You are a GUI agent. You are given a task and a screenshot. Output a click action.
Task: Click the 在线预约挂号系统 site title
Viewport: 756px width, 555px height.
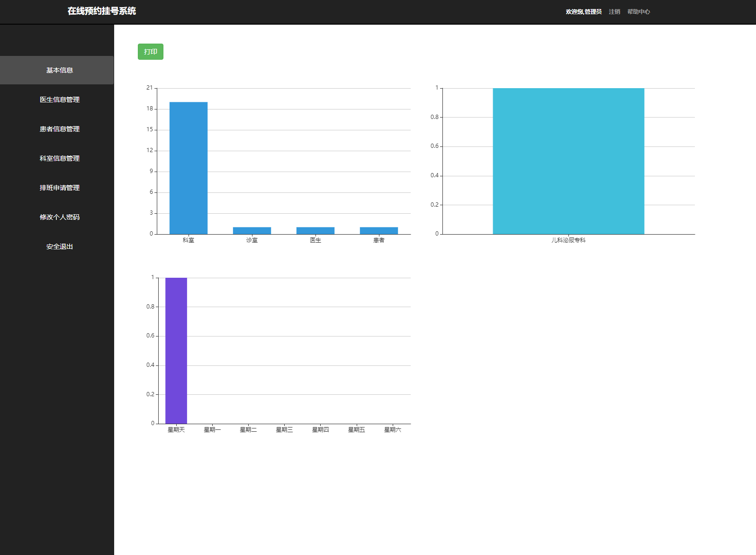click(101, 11)
